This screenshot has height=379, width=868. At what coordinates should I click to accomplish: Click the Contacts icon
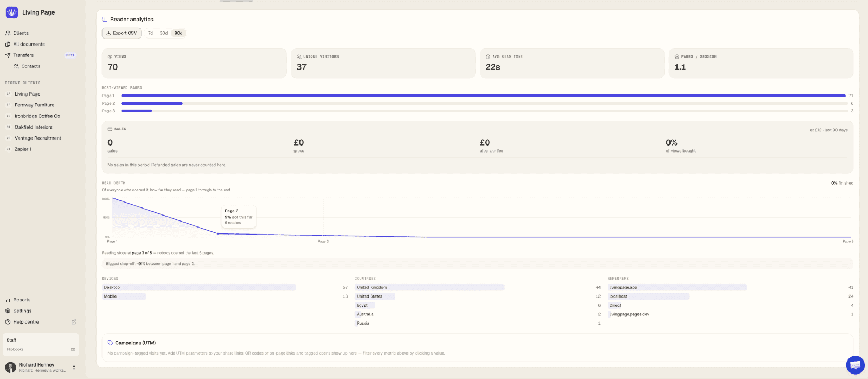pyautogui.click(x=16, y=66)
